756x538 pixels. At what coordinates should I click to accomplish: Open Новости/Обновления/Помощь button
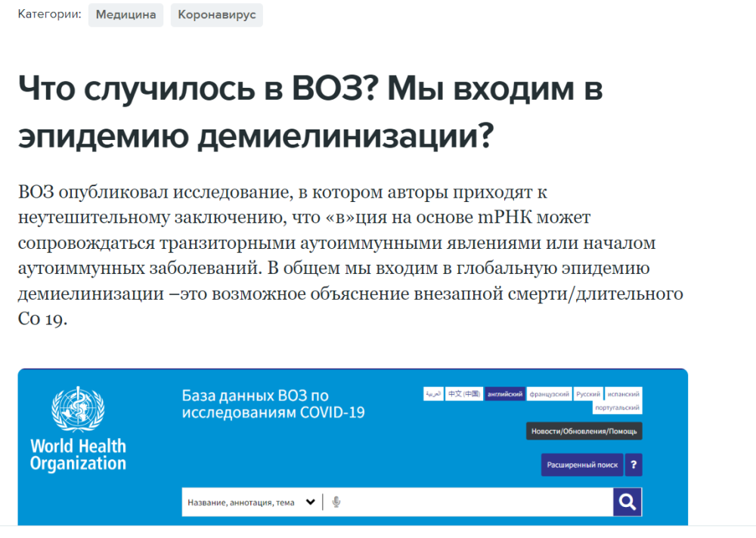tap(584, 431)
